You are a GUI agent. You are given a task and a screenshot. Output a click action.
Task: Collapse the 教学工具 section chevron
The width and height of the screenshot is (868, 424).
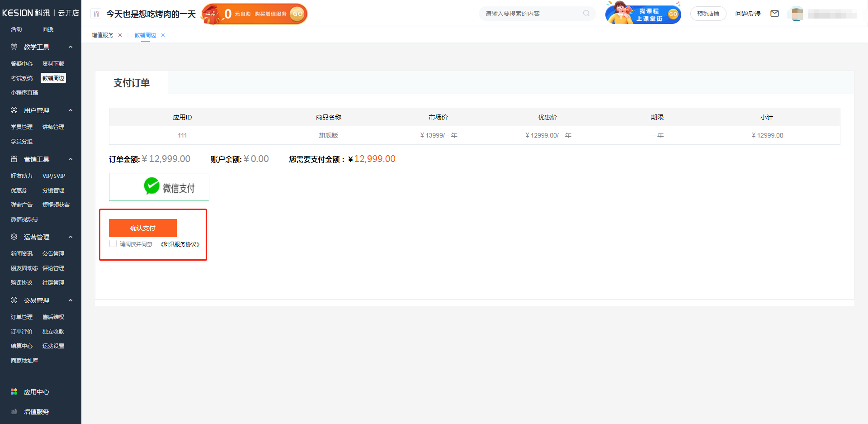pos(71,47)
